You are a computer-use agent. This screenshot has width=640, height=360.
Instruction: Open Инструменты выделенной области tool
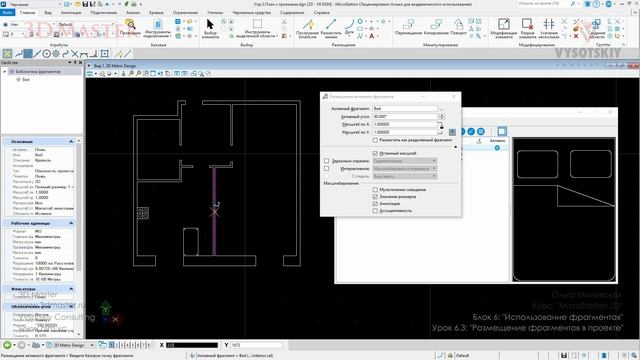coord(257,28)
